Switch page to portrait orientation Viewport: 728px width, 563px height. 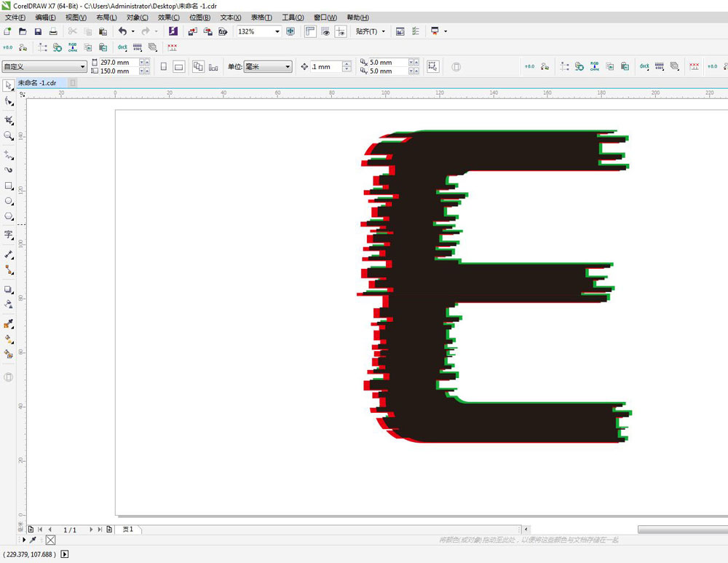163,67
